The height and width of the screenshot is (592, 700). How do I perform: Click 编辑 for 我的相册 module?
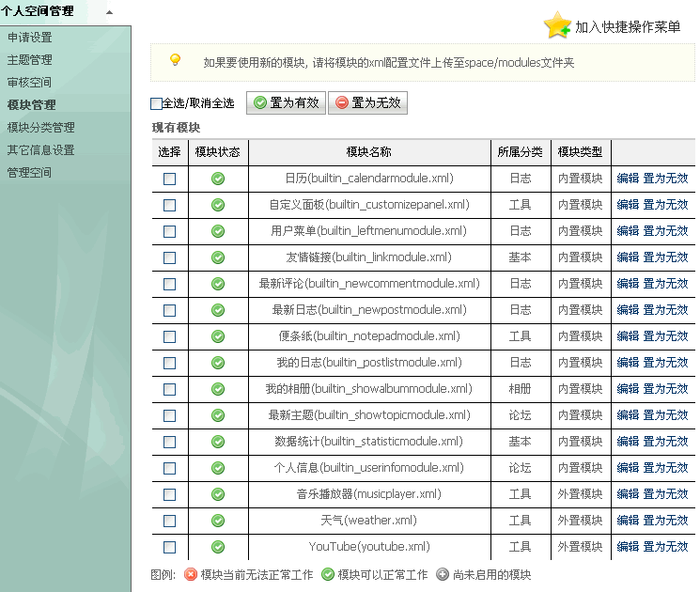[628, 389]
